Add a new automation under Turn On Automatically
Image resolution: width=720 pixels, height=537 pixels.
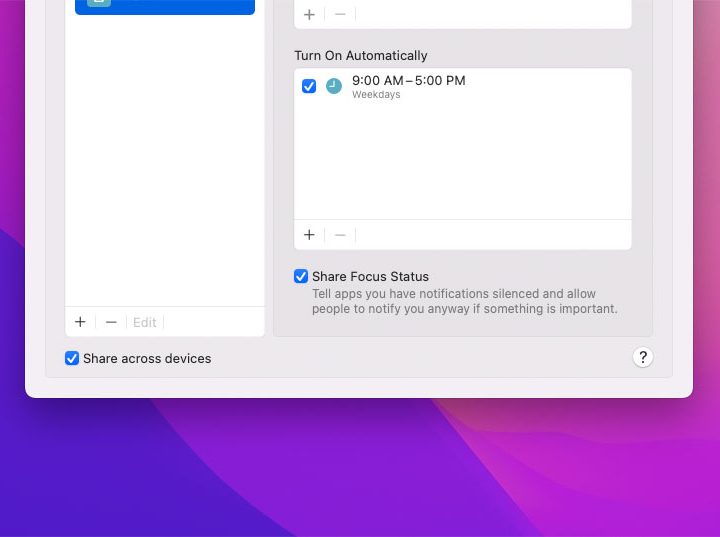309,235
